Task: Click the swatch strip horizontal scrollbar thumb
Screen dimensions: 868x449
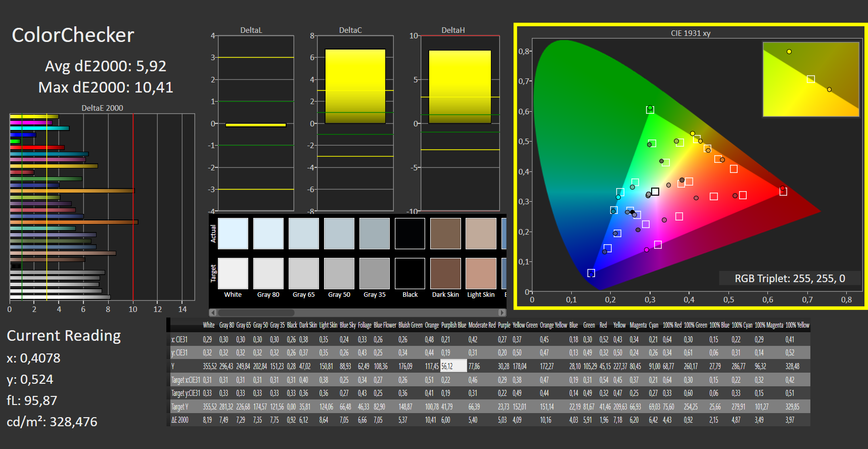Action: (256, 312)
